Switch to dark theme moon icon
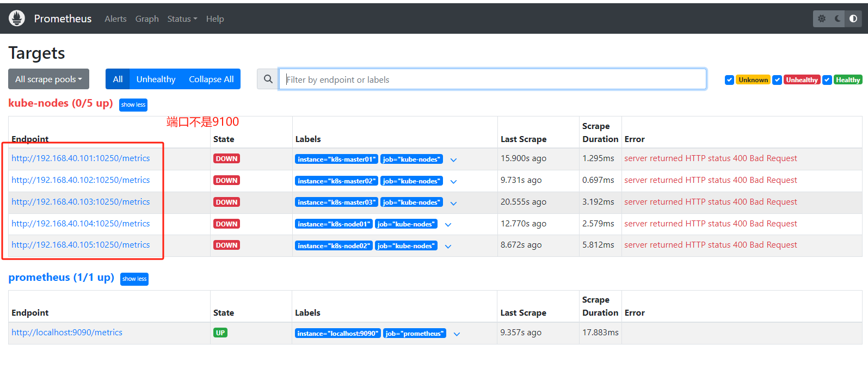 [838, 19]
